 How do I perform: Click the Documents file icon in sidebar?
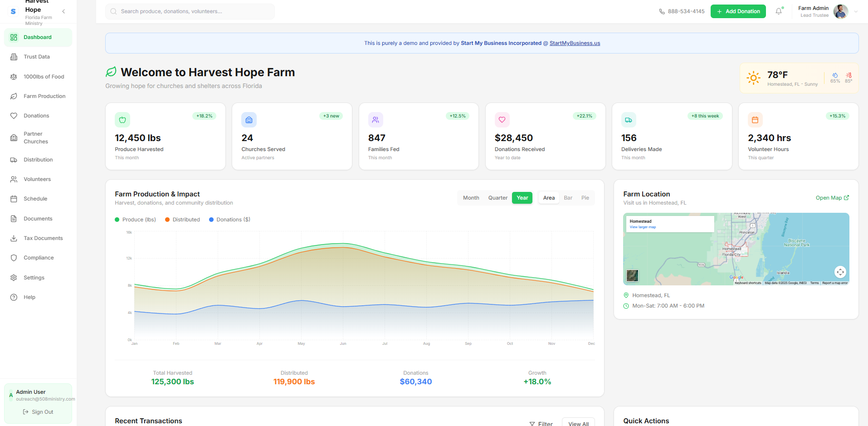pyautogui.click(x=14, y=219)
